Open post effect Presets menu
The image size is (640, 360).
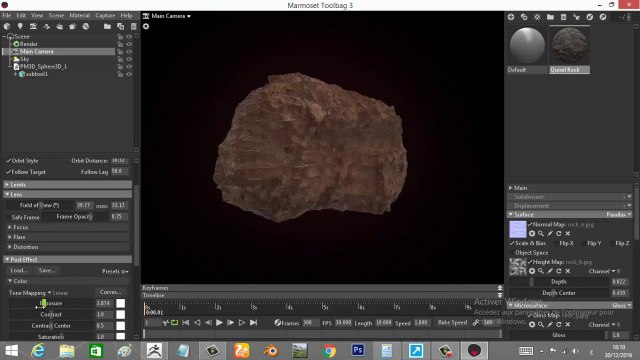pos(115,271)
